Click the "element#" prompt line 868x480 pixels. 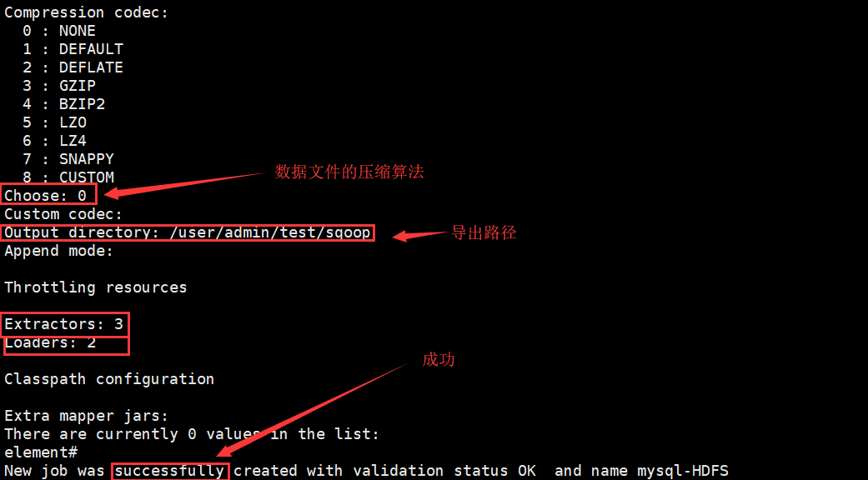[40, 452]
